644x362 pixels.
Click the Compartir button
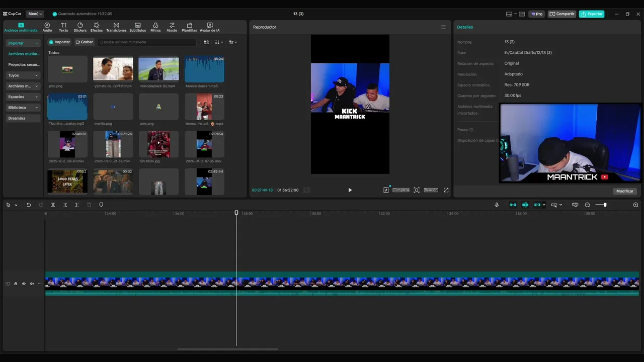[x=562, y=14]
